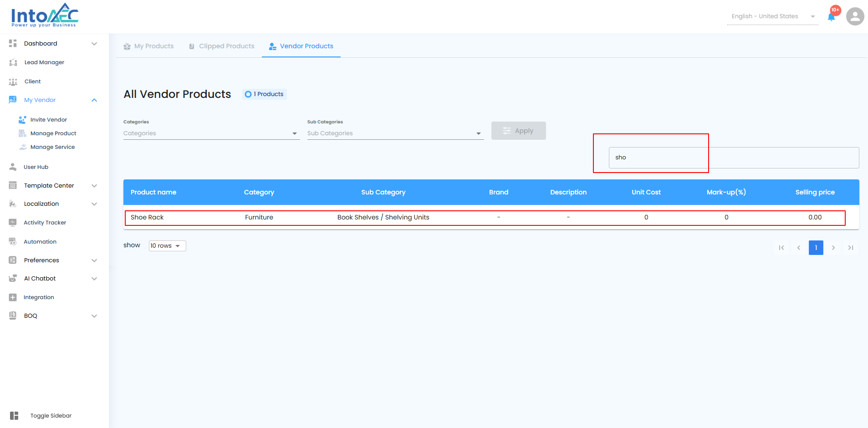
Task: Click the Unit Cost column header
Action: [646, 192]
